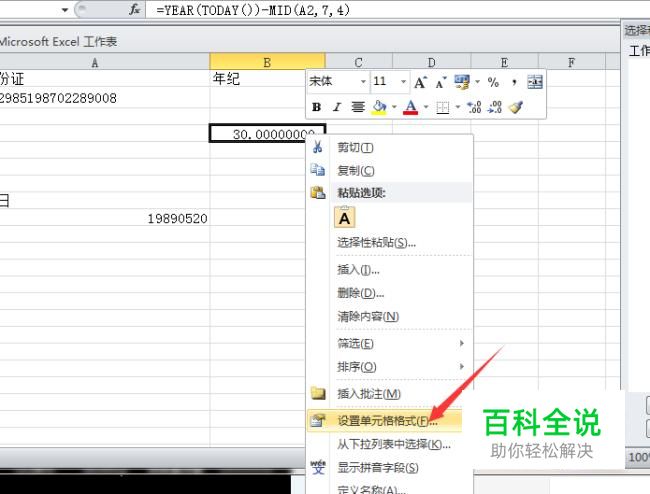This screenshot has width=650, height=494.
Task: Toggle Italic in the mini toolbar
Action: point(337,107)
